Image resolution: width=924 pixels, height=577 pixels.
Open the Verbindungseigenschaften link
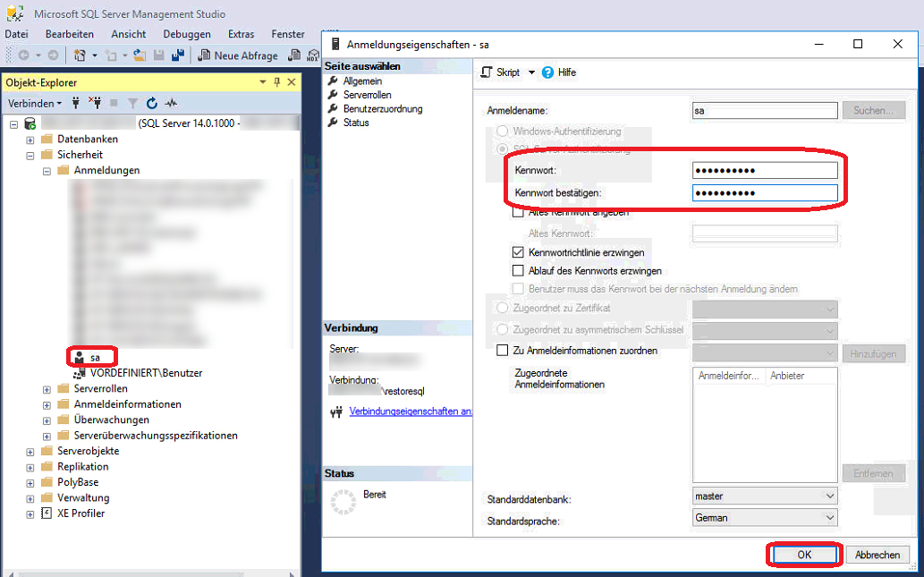tap(411, 412)
